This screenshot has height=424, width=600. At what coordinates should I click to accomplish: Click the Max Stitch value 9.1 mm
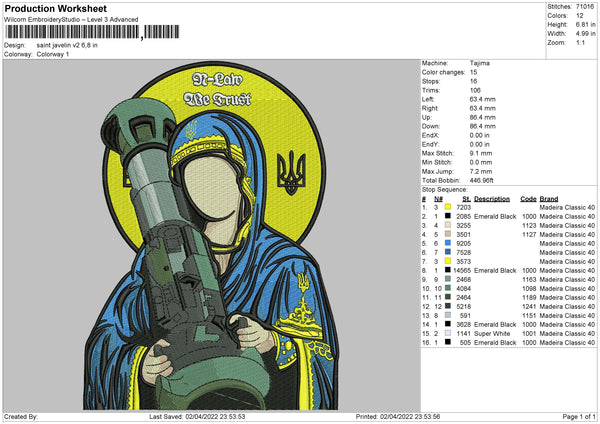tap(481, 153)
